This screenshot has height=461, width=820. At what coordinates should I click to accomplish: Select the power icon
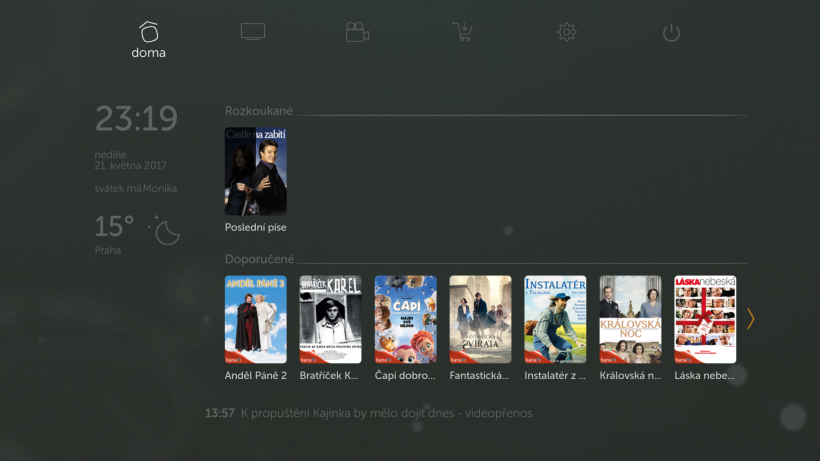pos(671,32)
